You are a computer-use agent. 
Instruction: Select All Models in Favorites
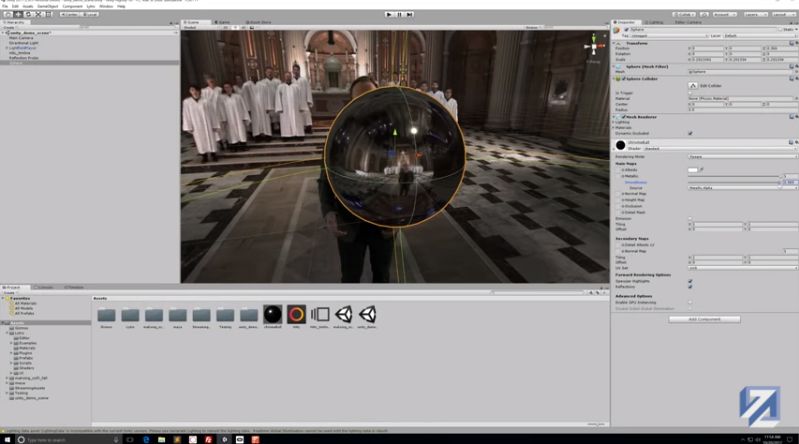[x=24, y=308]
